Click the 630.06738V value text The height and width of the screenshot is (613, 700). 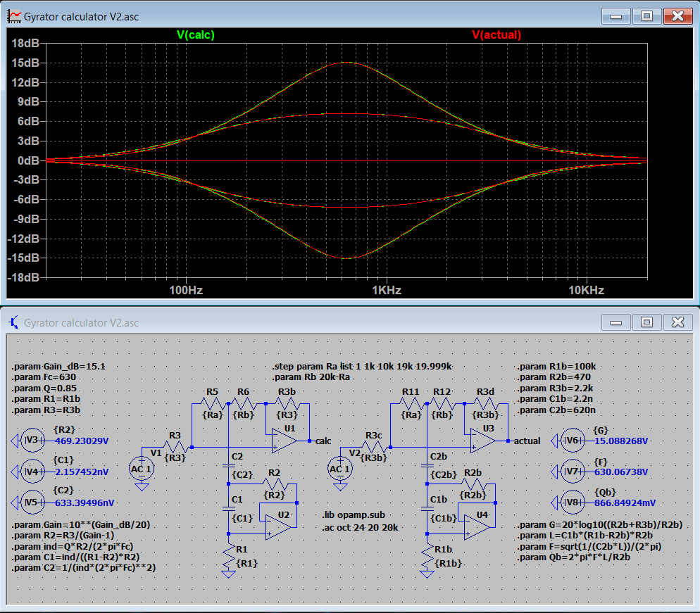click(621, 472)
